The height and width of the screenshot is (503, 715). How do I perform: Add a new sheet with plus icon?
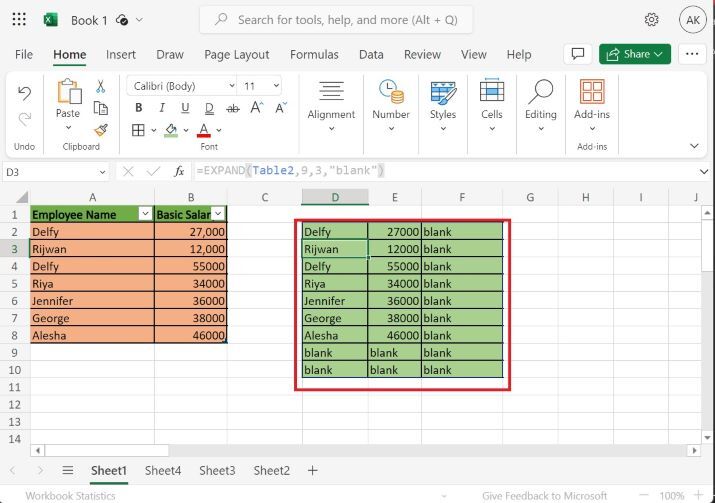point(312,470)
